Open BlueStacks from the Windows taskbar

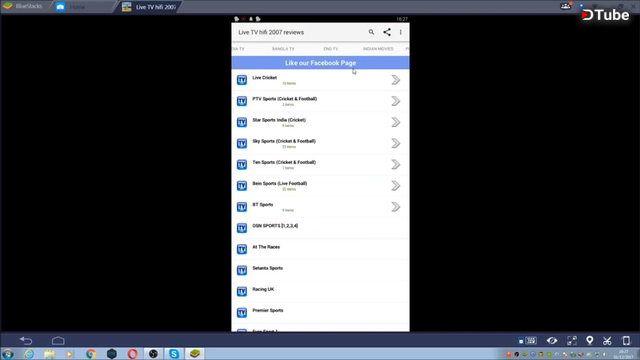pyautogui.click(x=195, y=354)
